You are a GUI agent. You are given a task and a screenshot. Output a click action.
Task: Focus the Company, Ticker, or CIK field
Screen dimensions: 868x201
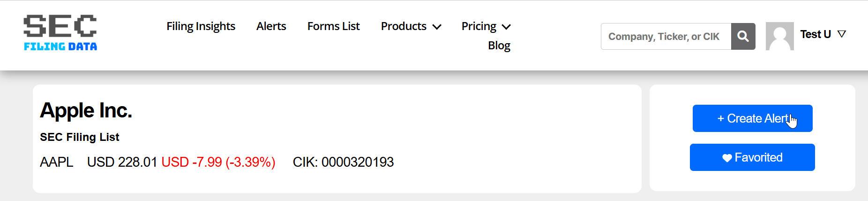pyautogui.click(x=666, y=37)
